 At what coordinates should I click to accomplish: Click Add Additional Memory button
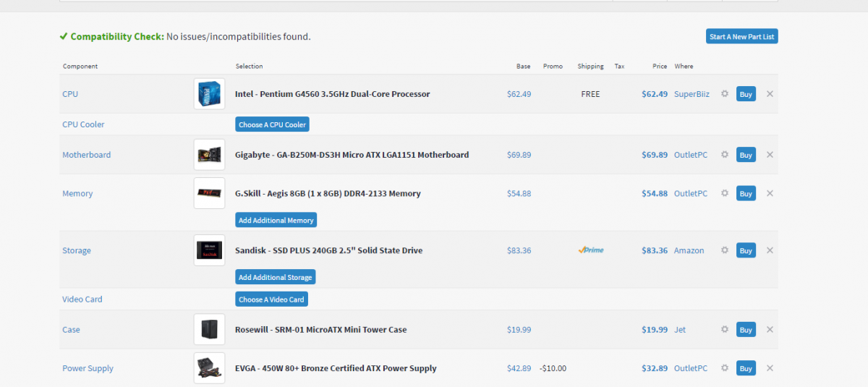(276, 220)
